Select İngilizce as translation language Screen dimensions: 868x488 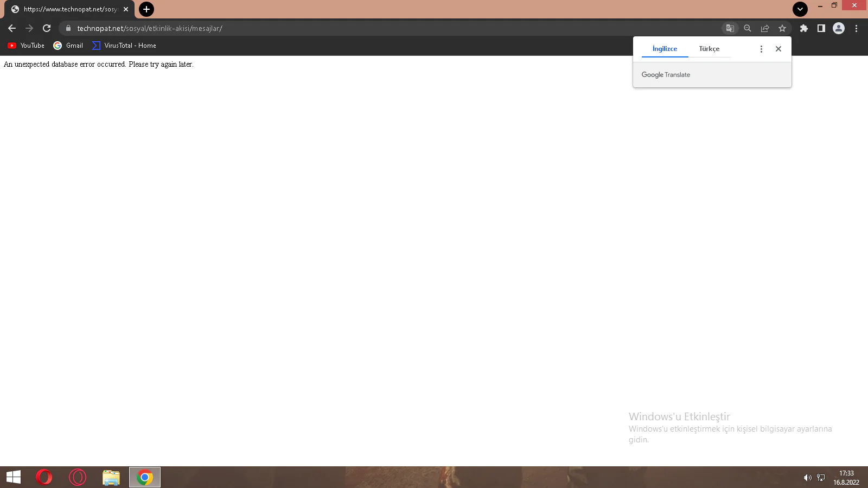coord(664,48)
